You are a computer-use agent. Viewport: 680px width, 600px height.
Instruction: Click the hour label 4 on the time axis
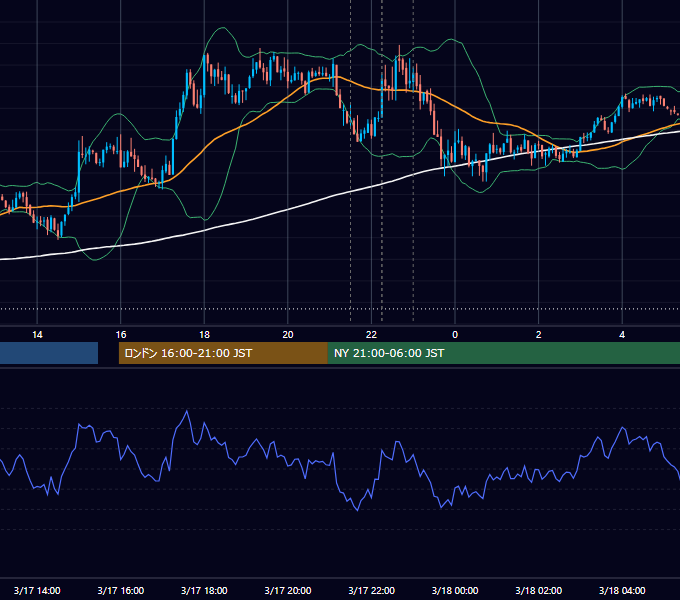(x=622, y=335)
